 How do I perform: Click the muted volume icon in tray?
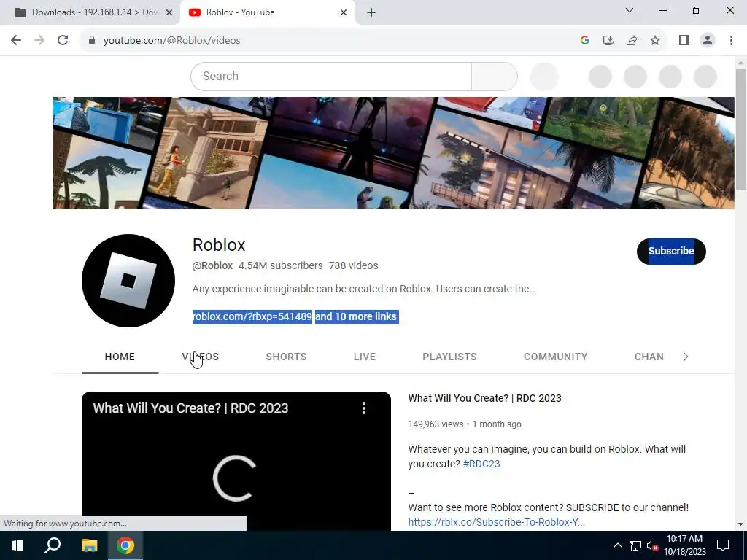click(x=652, y=545)
